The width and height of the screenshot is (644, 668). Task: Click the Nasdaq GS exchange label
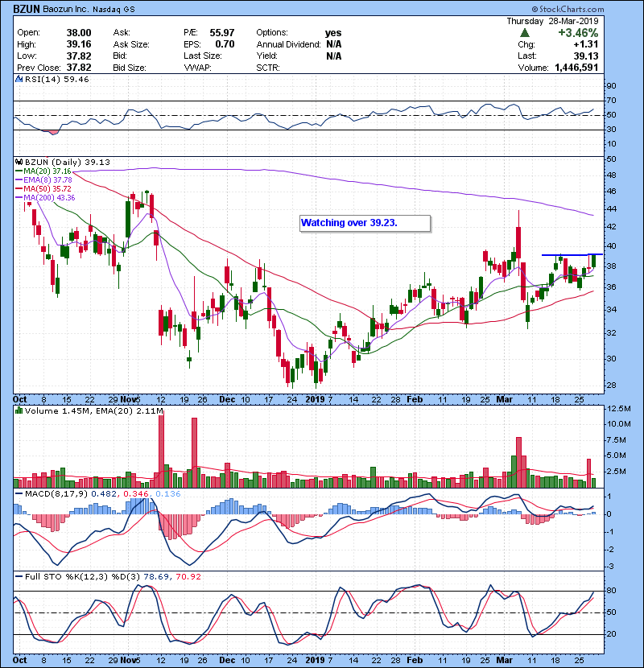[x=114, y=10]
